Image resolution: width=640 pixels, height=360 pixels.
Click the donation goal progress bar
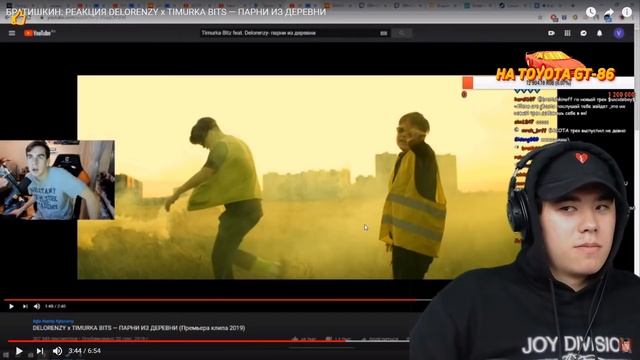click(x=549, y=83)
